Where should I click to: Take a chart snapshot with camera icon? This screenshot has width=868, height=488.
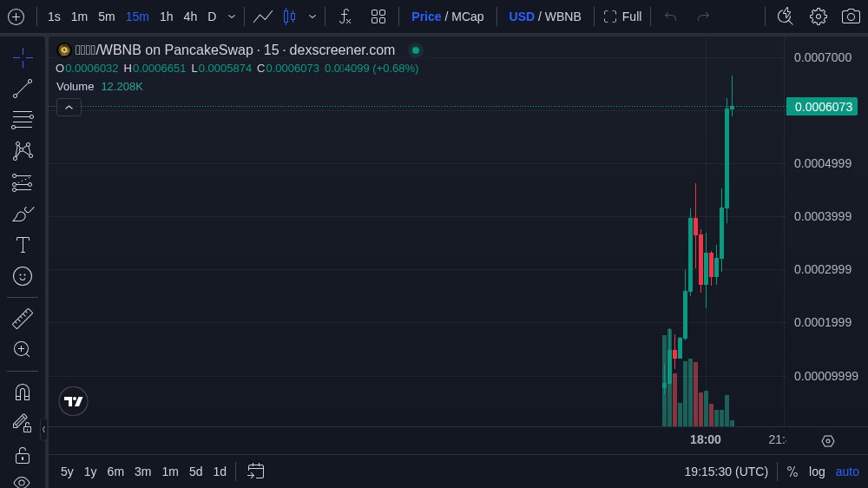[x=851, y=16]
